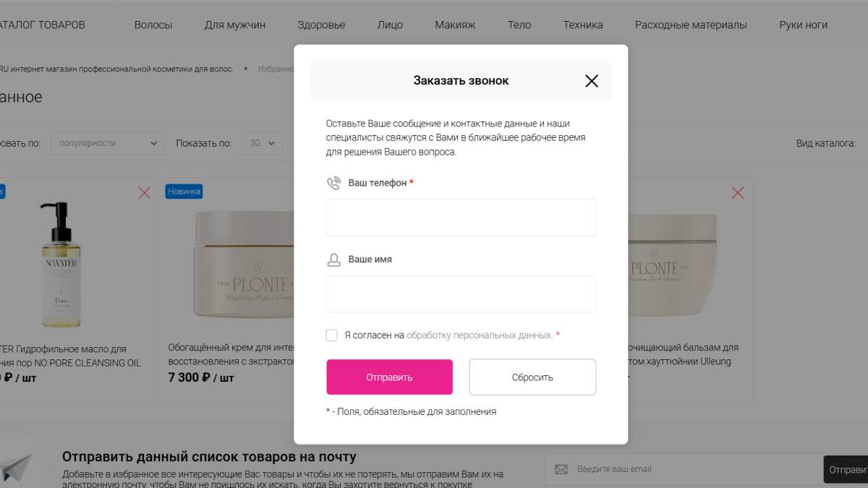Open обработку персональных данных link
This screenshot has width=868, height=488.
pyautogui.click(x=480, y=335)
